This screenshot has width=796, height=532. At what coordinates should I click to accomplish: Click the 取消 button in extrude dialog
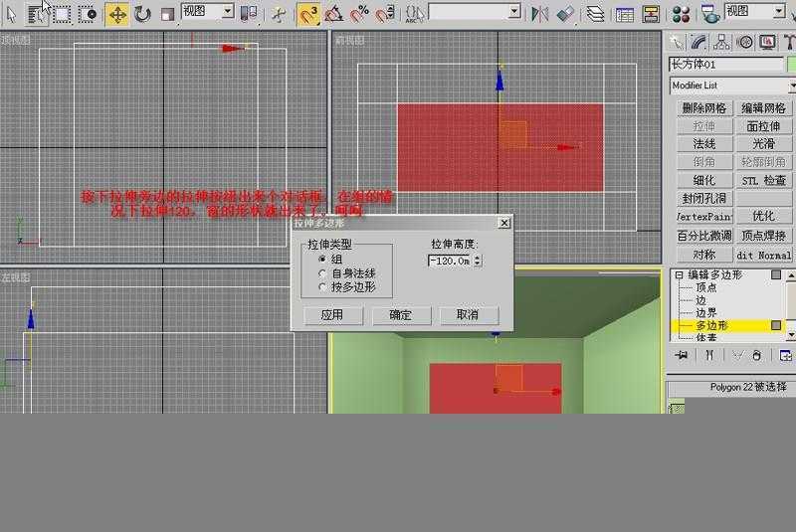(468, 315)
